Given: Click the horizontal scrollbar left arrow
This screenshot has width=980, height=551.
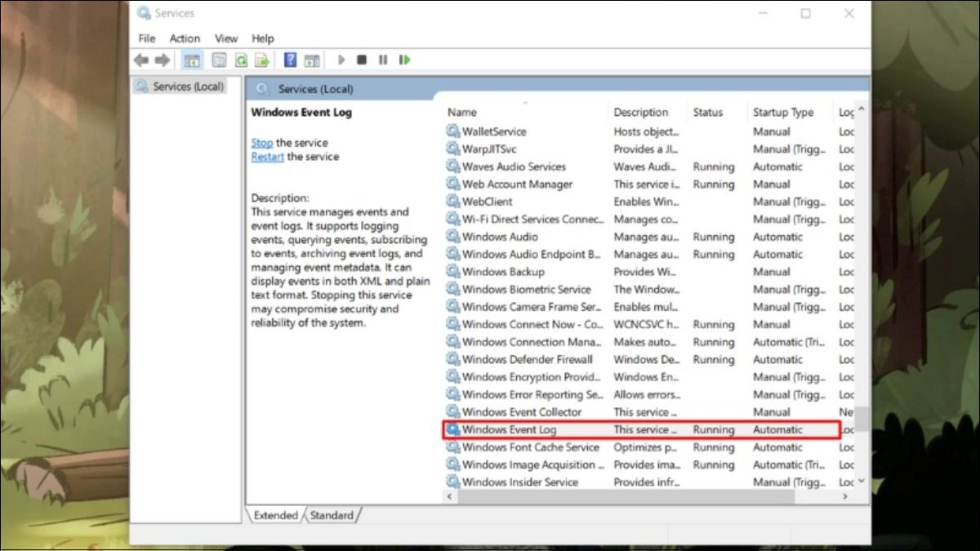Looking at the screenshot, I should (x=451, y=495).
